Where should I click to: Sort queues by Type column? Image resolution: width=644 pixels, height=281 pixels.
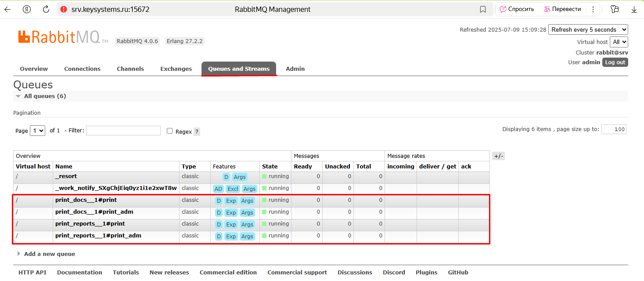[189, 167]
